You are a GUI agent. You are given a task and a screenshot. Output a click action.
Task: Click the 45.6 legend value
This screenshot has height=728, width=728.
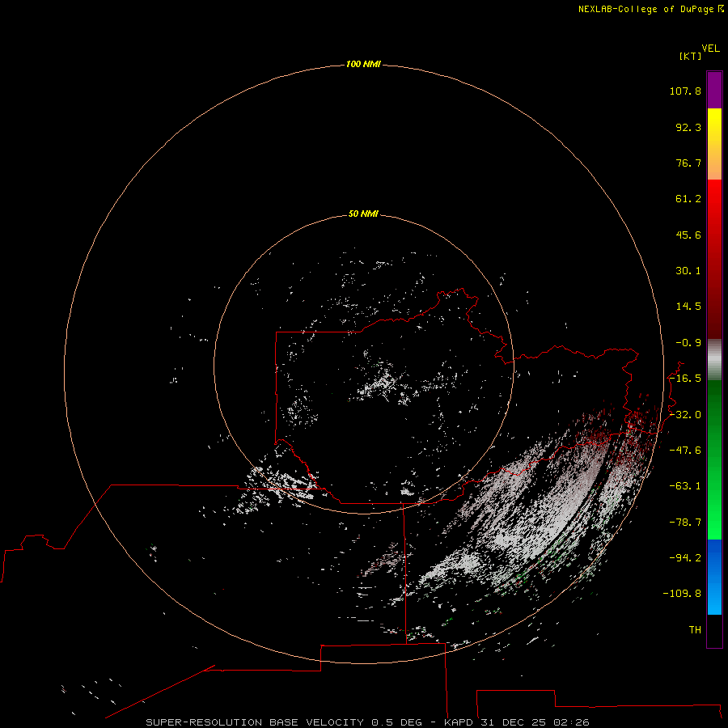pyautogui.click(x=688, y=235)
